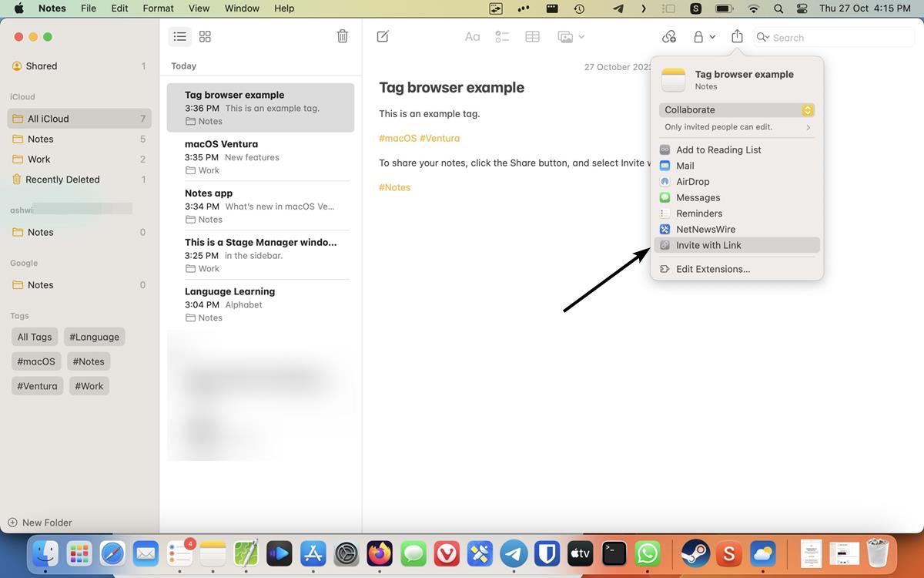
Task: Add note to Reading List
Action: (x=716, y=149)
